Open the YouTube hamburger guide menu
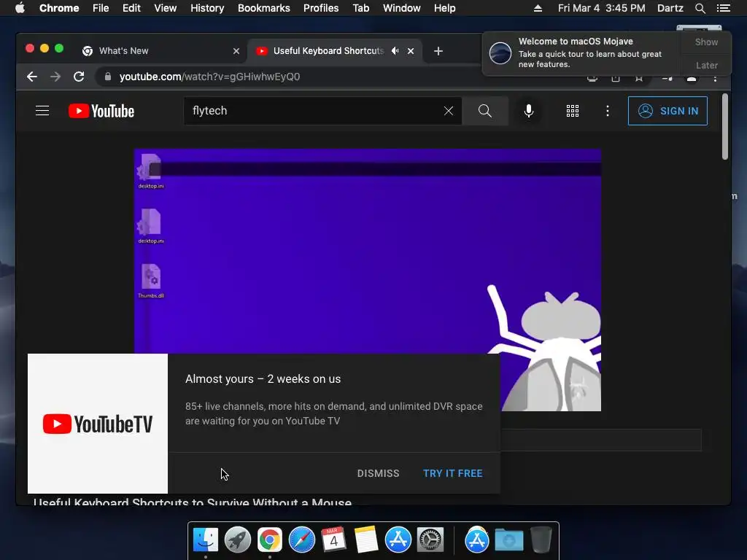Screen dimensions: 747x560 [42, 111]
